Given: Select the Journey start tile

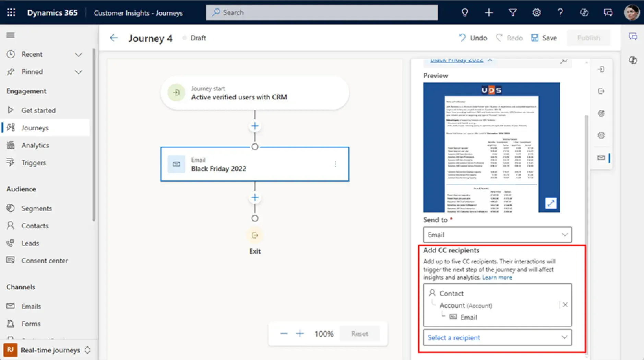Looking at the screenshot, I should tap(255, 93).
